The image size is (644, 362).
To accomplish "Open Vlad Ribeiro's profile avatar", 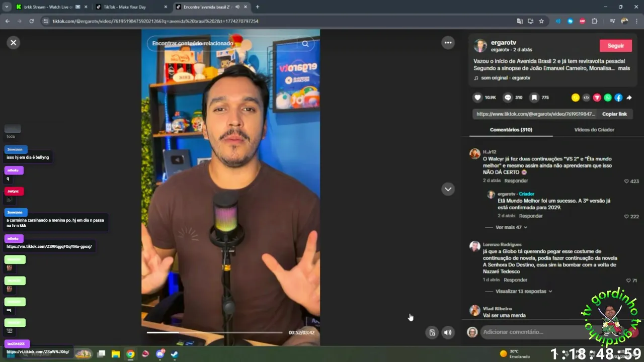I will click(x=474, y=311).
